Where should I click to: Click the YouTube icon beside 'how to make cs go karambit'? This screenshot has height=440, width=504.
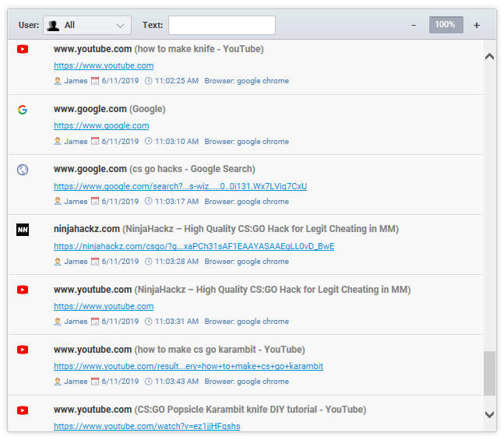(x=23, y=350)
